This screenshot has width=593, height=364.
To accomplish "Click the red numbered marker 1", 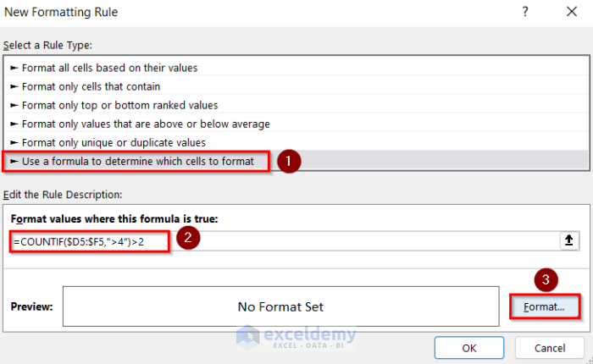I will (x=290, y=160).
